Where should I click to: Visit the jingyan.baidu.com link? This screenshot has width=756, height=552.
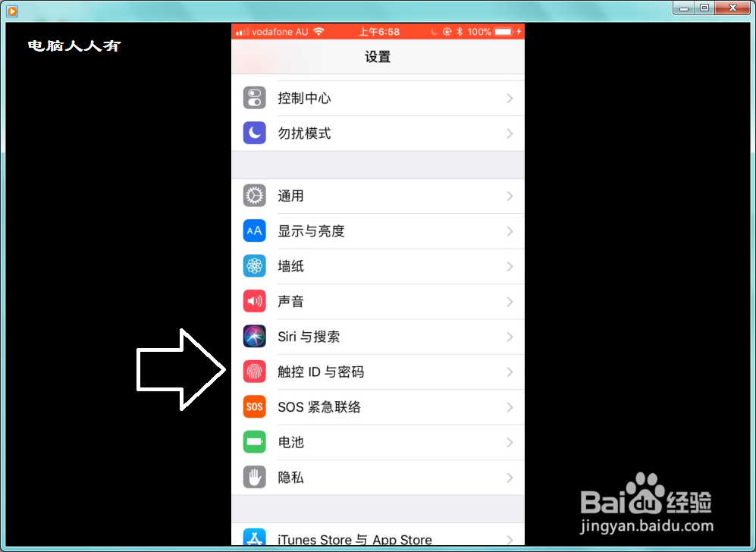click(x=646, y=525)
